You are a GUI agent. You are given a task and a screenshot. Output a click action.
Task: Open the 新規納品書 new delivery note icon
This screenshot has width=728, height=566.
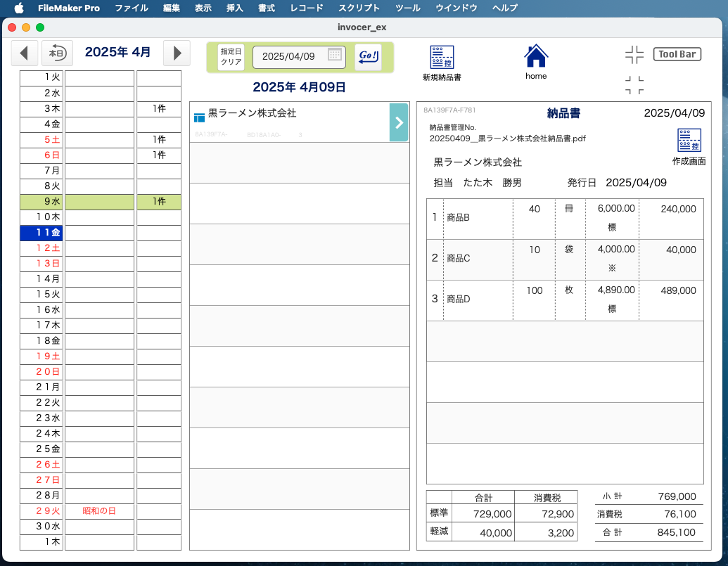click(x=442, y=58)
